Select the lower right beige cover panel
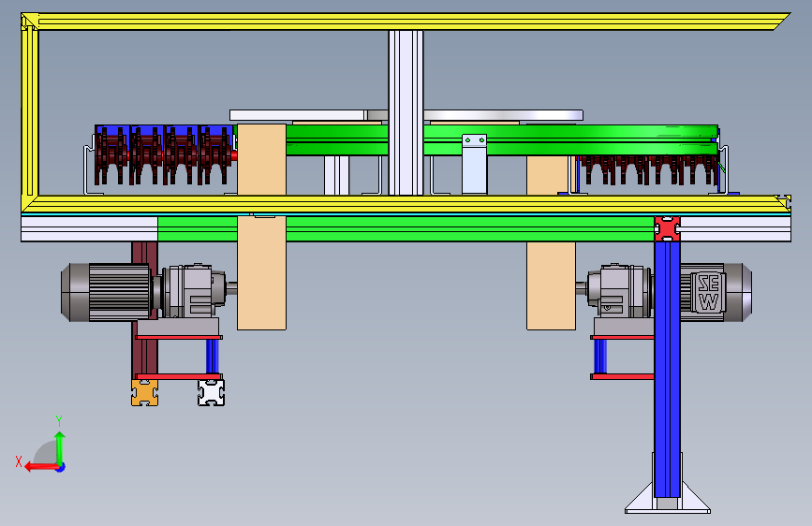This screenshot has width=812, height=526. pyautogui.click(x=551, y=285)
